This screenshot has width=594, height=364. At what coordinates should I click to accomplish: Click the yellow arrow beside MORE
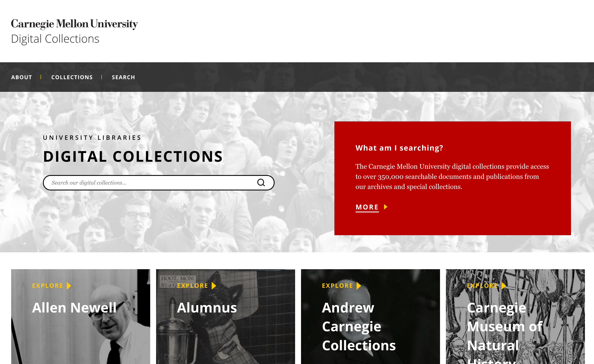point(386,207)
